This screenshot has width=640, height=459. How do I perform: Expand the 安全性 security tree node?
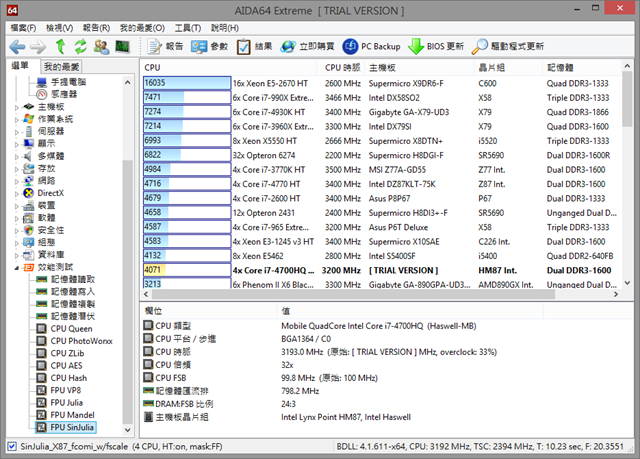point(17,231)
